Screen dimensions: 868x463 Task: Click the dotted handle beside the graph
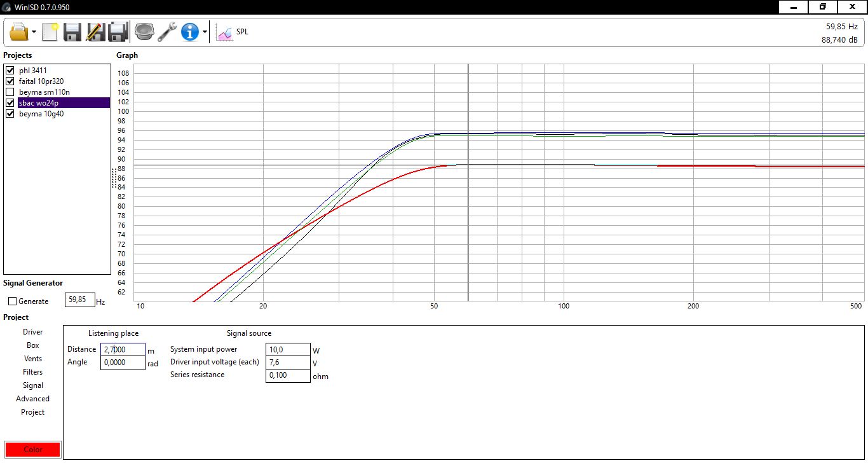[x=114, y=178]
